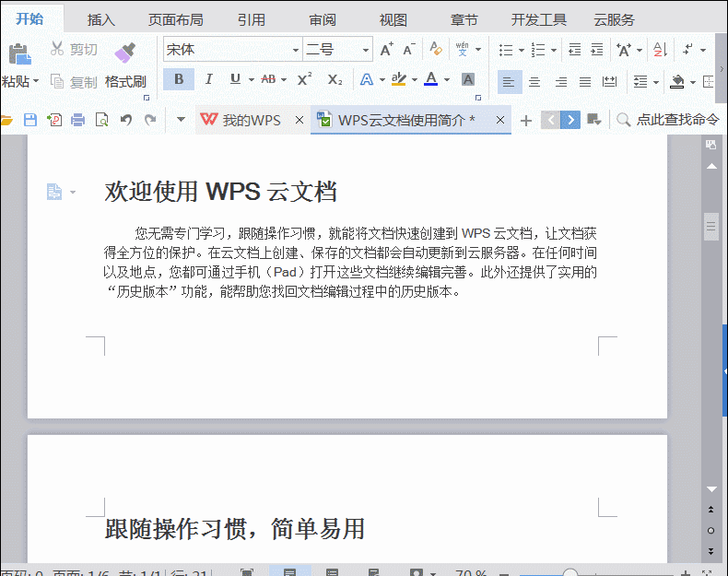The width and height of the screenshot is (728, 576).
Task: Clear formatting with the eraser icon
Action: (436, 49)
